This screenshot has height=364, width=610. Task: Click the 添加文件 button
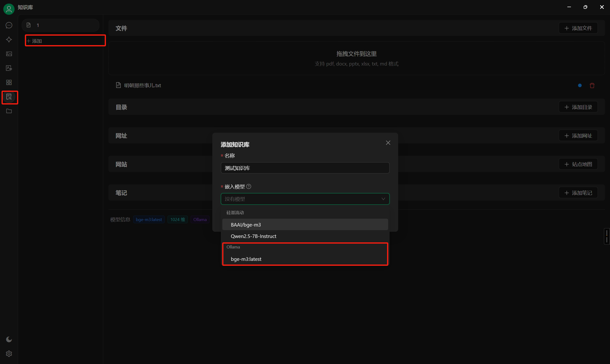pyautogui.click(x=578, y=28)
